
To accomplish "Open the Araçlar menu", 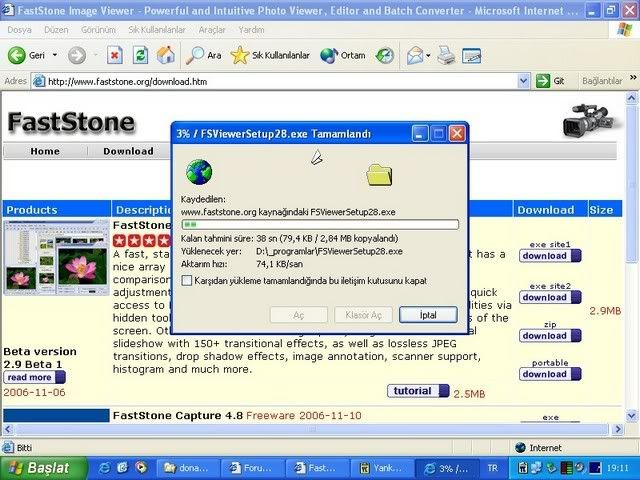I will tap(212, 30).
